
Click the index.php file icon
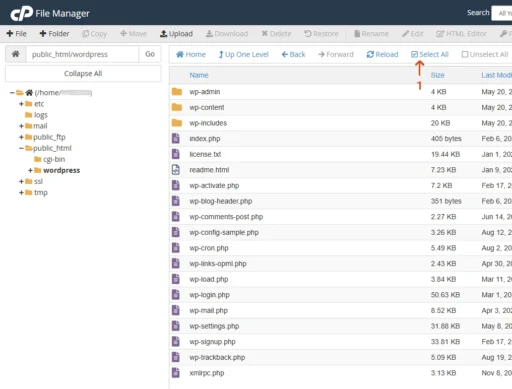point(176,138)
